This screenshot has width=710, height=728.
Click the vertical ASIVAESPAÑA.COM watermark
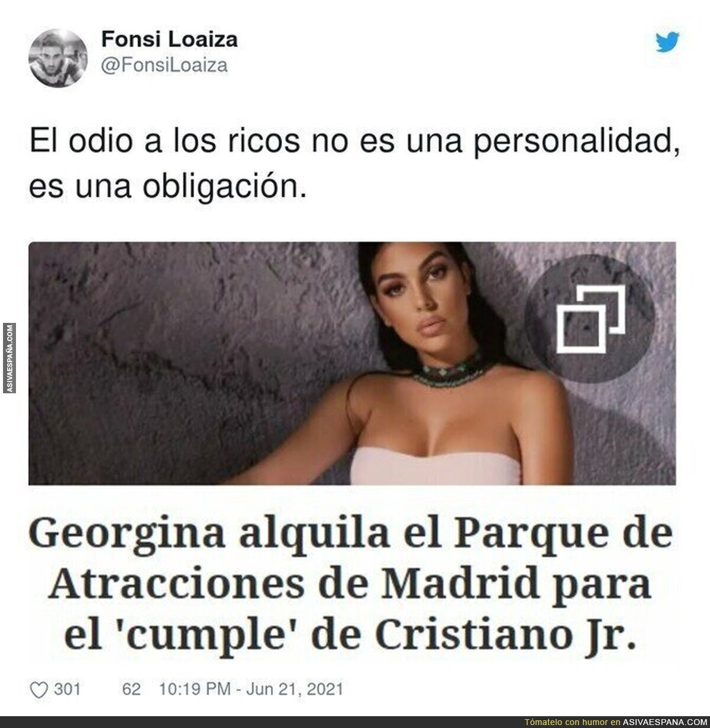coord(9,358)
